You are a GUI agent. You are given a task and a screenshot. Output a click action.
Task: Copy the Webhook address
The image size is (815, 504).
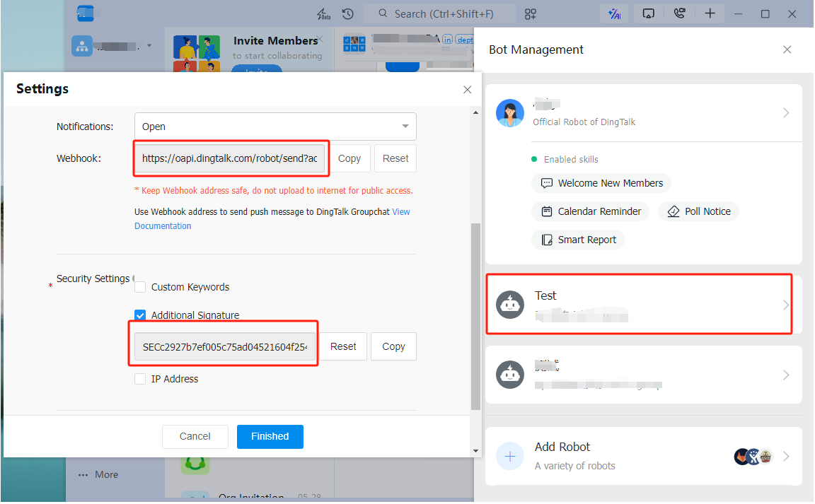349,158
